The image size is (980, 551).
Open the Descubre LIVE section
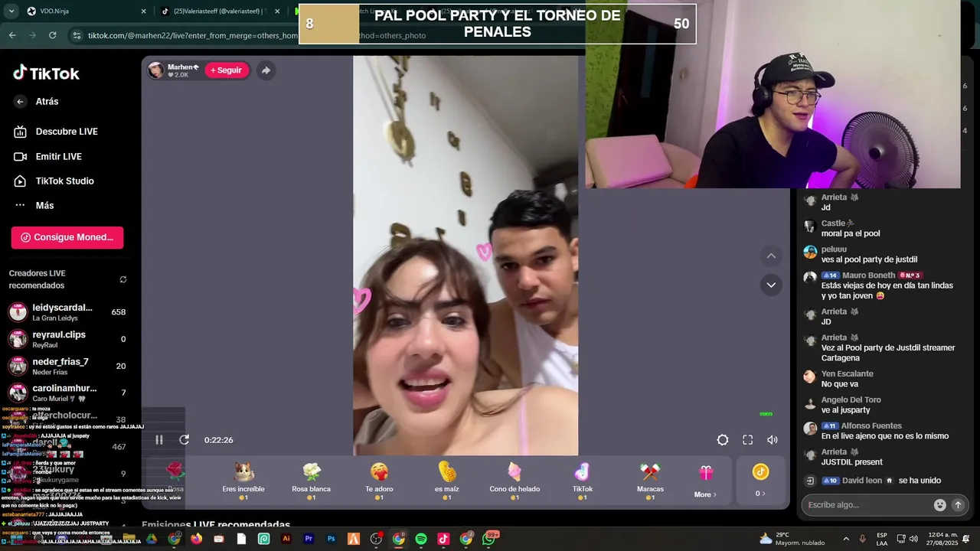tap(56, 132)
